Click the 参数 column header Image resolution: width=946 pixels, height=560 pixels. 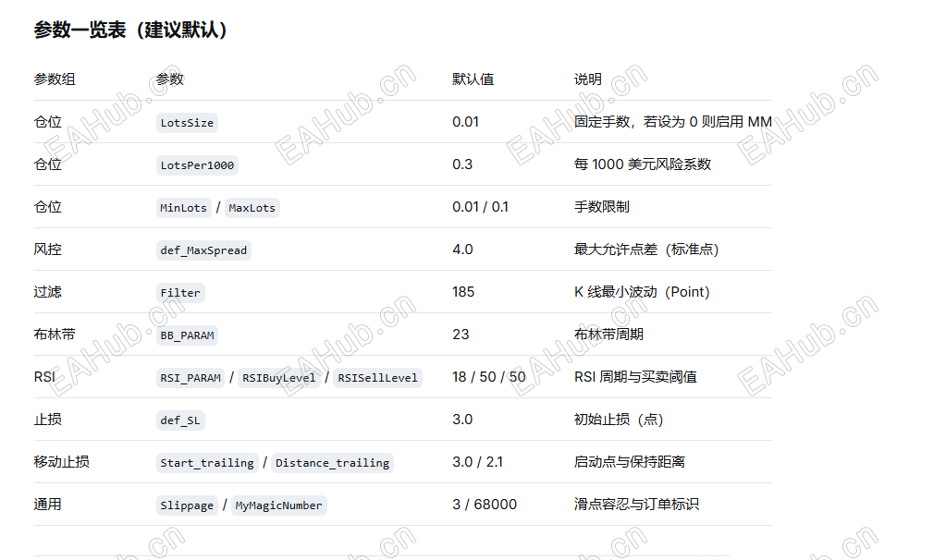(x=169, y=79)
